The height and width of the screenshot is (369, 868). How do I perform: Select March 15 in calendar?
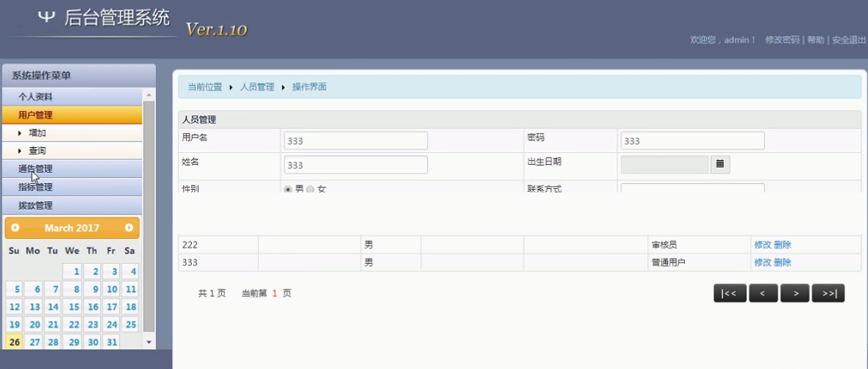click(73, 307)
